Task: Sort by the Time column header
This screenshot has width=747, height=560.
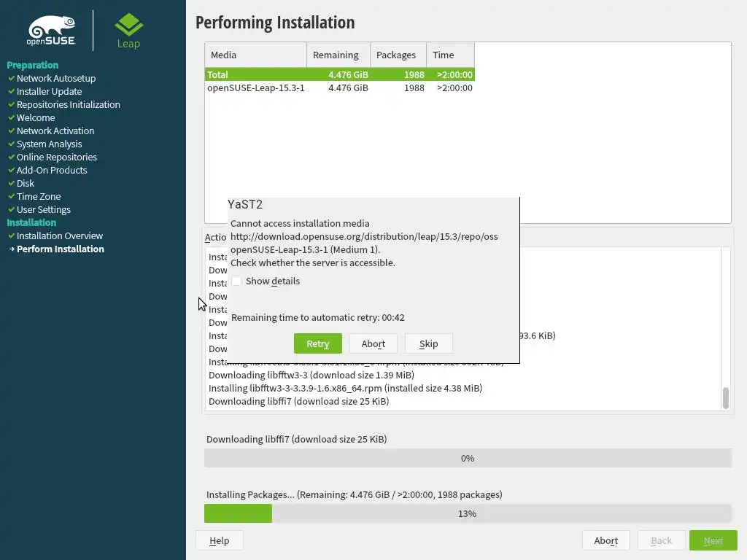Action: (450, 55)
